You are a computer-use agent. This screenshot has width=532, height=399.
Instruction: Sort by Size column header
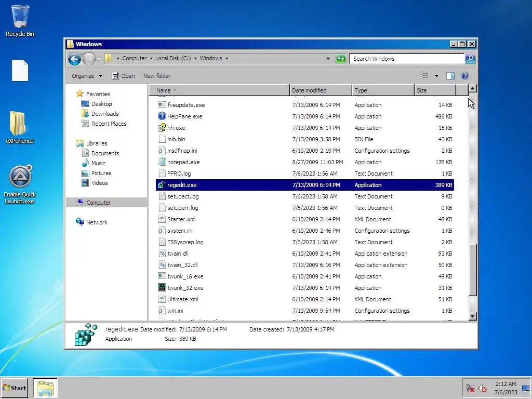[x=435, y=90]
